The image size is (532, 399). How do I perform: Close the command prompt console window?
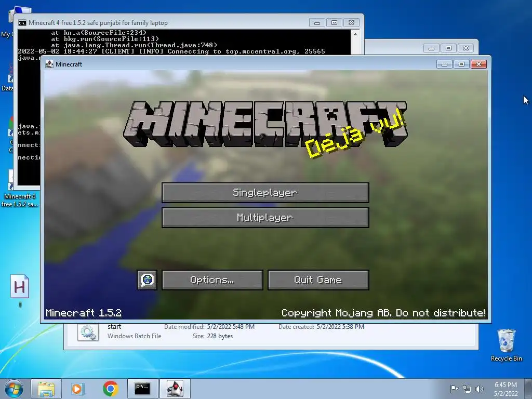pos(352,23)
